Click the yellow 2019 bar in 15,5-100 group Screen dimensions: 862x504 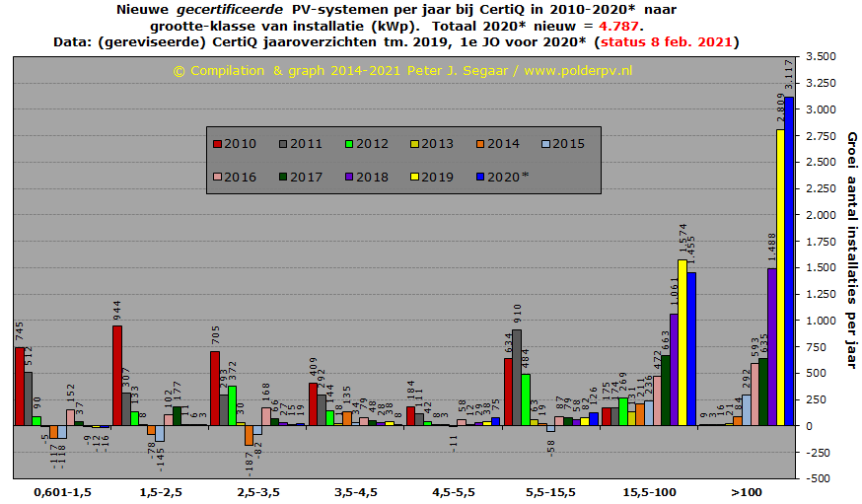(x=682, y=342)
